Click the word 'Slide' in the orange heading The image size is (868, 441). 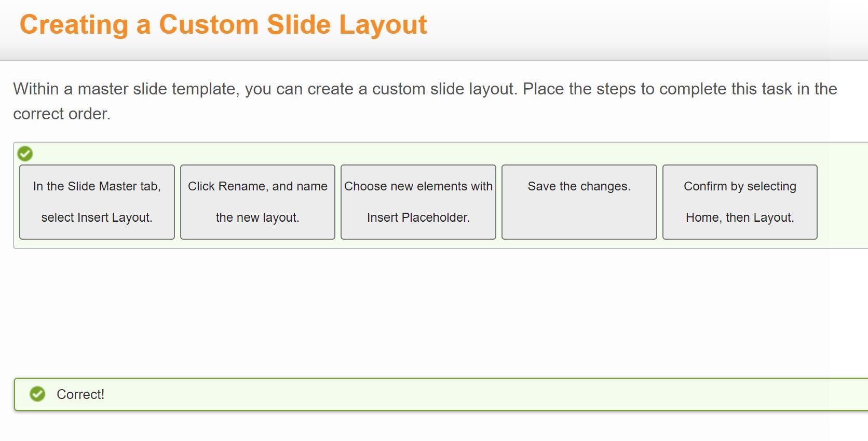tap(299, 25)
